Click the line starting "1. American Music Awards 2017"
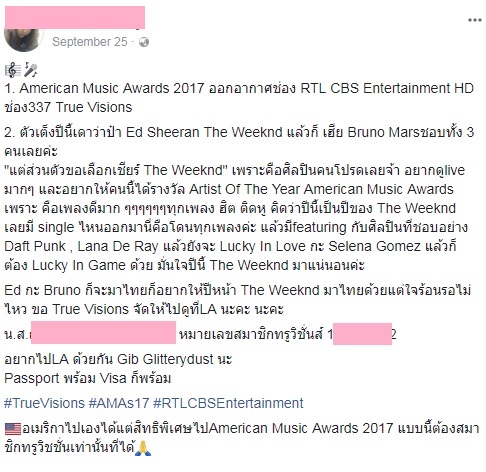Image resolution: width=486 pixels, height=472 pixels. (x=239, y=88)
